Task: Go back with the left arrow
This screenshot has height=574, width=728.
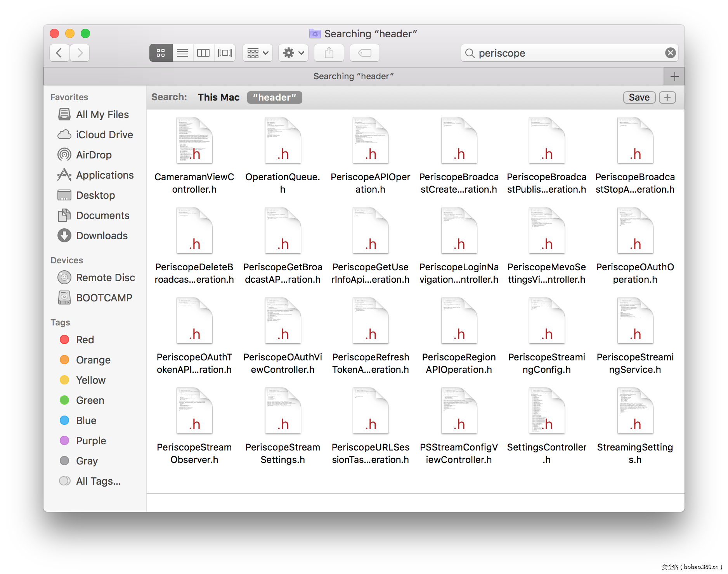Action: [59, 53]
